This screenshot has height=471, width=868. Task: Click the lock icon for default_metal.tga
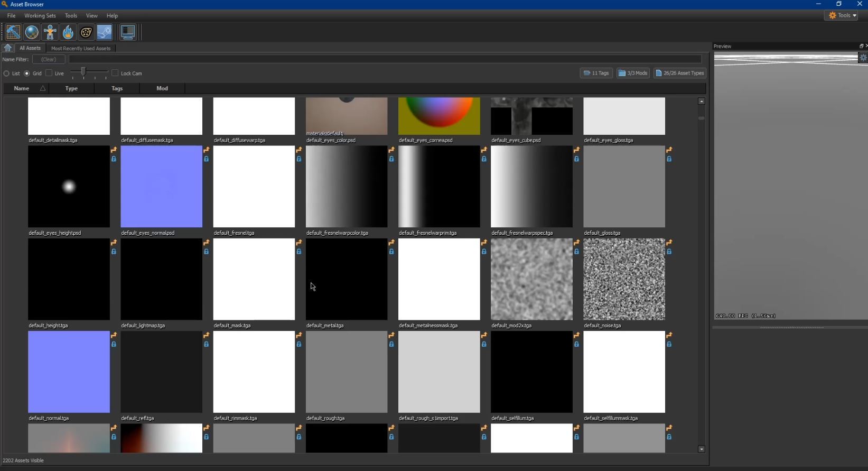tap(391, 252)
